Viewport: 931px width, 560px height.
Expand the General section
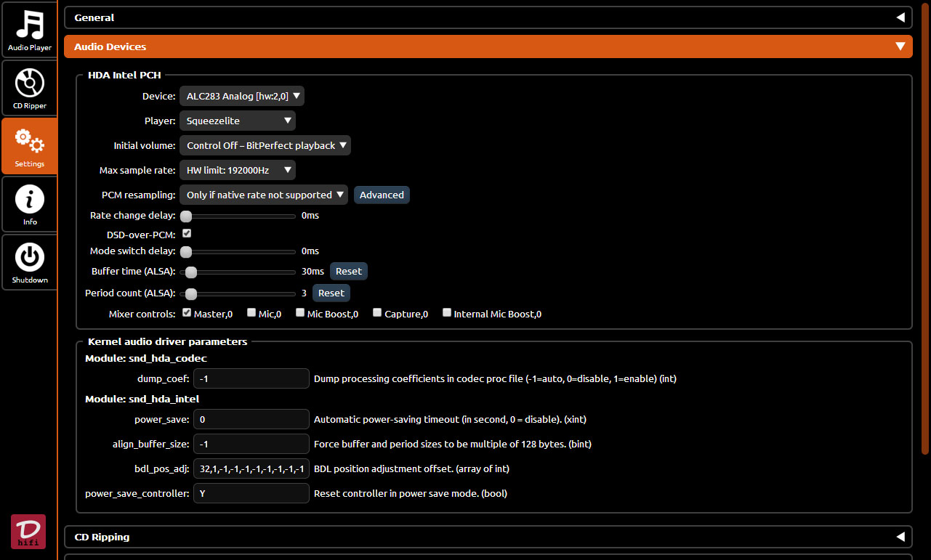pos(900,17)
